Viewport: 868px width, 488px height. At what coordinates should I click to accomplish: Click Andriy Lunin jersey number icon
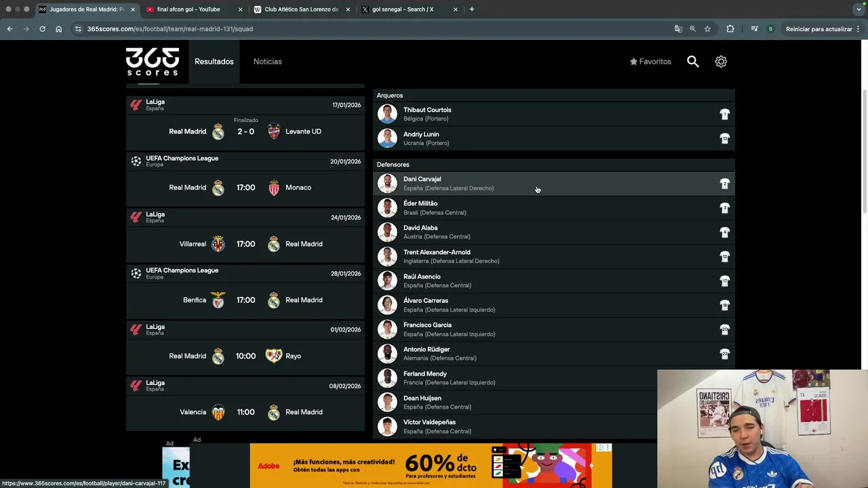(724, 138)
